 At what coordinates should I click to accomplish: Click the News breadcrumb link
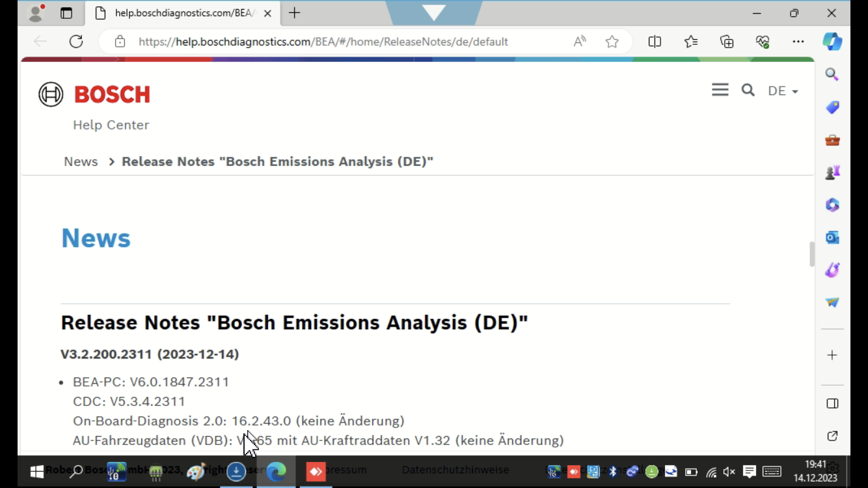[81, 161]
